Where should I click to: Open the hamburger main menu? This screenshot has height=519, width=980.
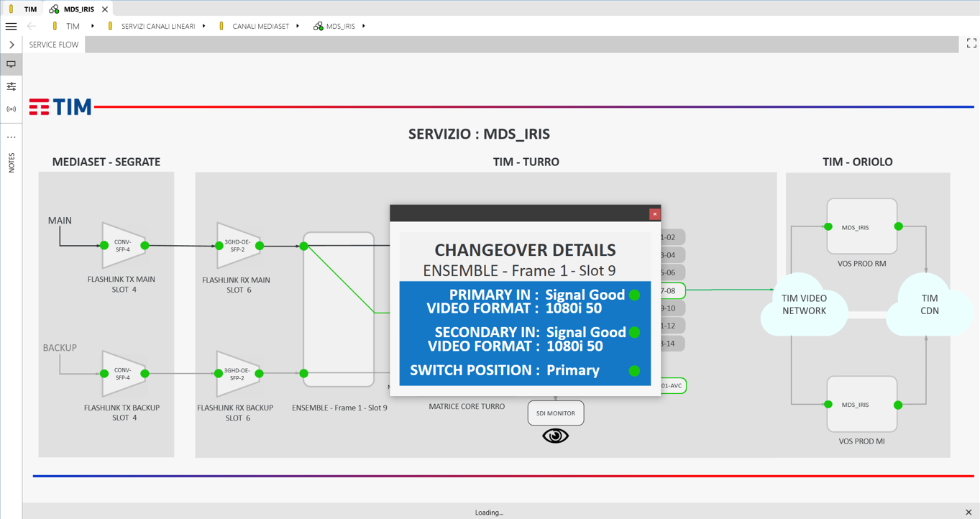tap(11, 26)
